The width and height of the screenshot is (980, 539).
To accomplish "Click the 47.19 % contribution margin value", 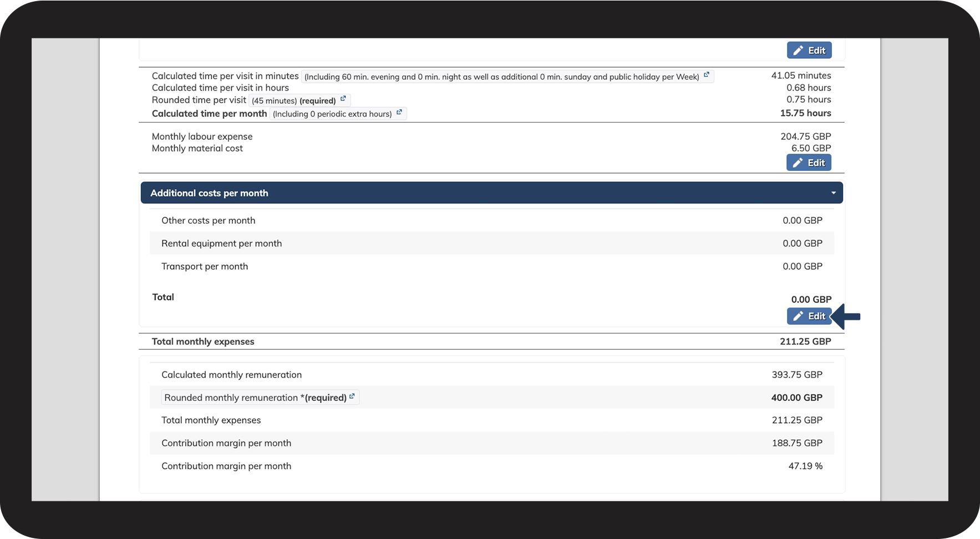I will [x=805, y=466].
